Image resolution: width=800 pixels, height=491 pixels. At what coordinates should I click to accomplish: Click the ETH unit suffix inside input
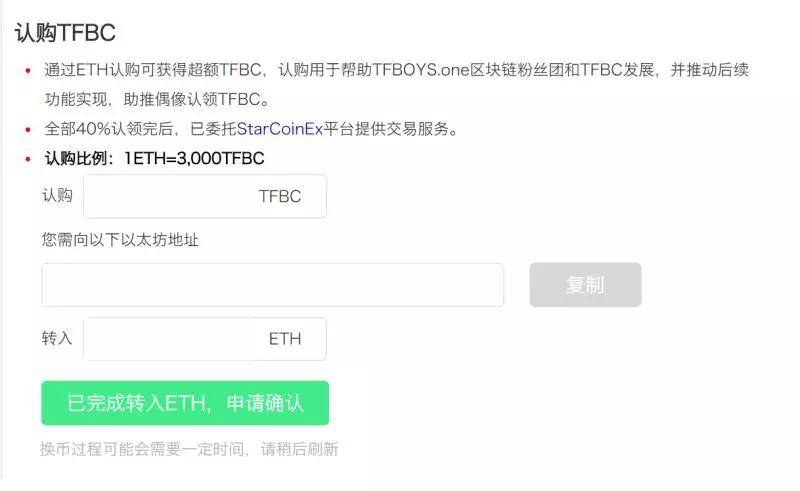point(285,339)
